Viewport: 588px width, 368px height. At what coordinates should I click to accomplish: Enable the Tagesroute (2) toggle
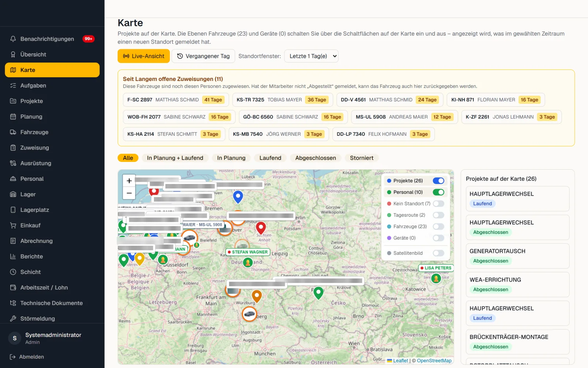coord(438,215)
